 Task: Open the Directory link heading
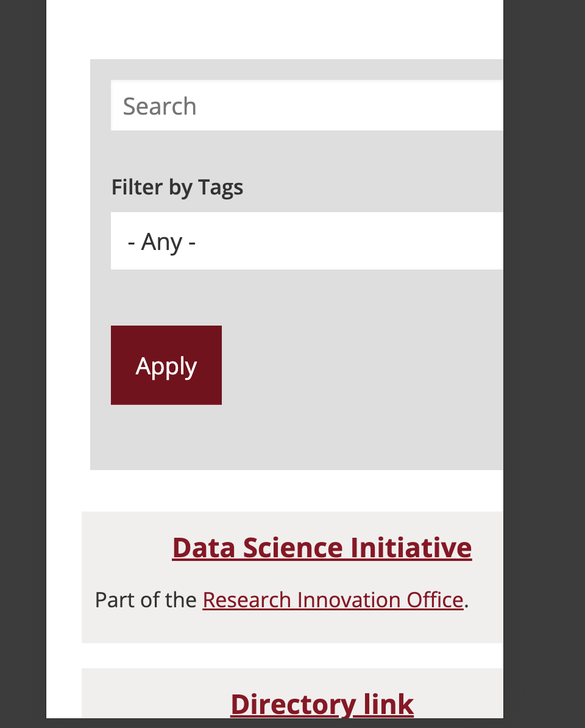point(322,704)
